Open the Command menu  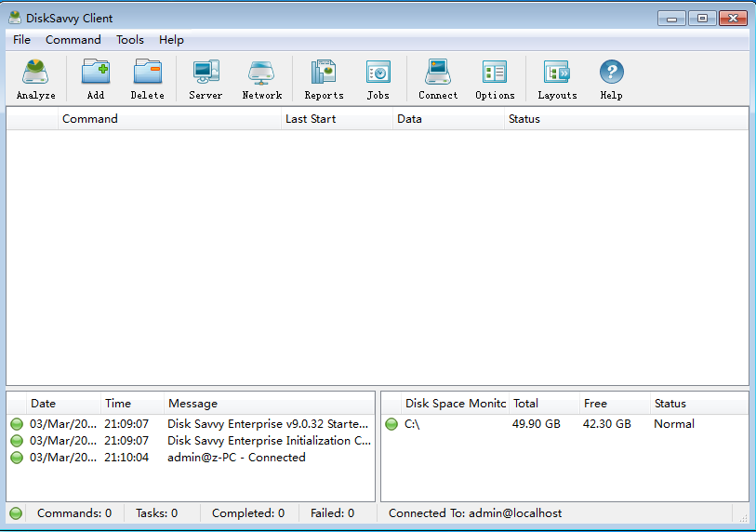(73, 40)
